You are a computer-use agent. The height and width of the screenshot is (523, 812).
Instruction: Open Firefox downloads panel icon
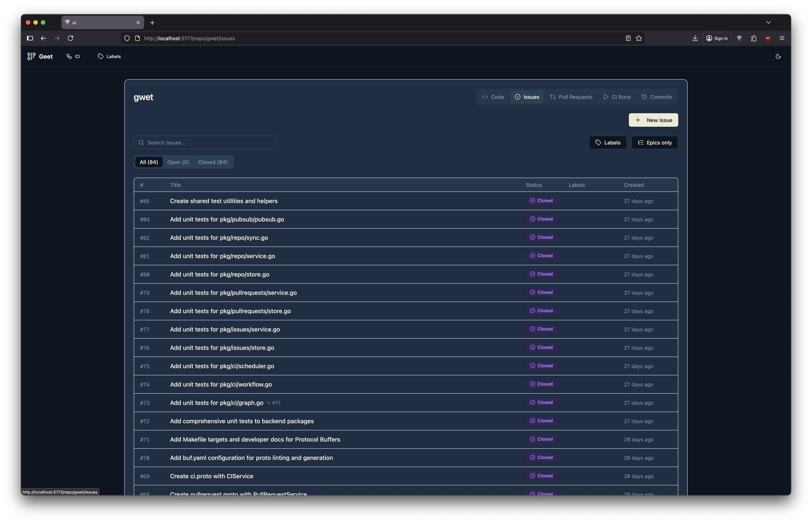[695, 38]
